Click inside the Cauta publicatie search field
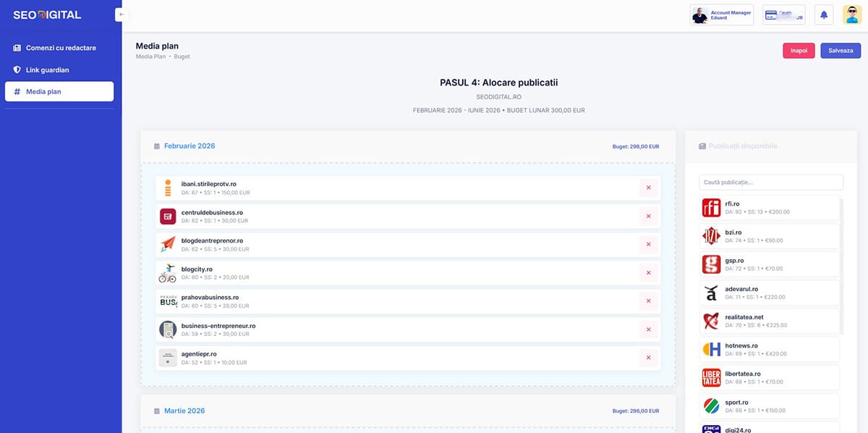This screenshot has width=868, height=433. tap(770, 181)
